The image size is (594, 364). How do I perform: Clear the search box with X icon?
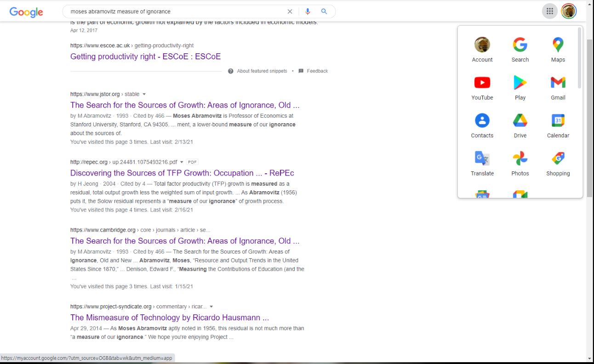[290, 11]
